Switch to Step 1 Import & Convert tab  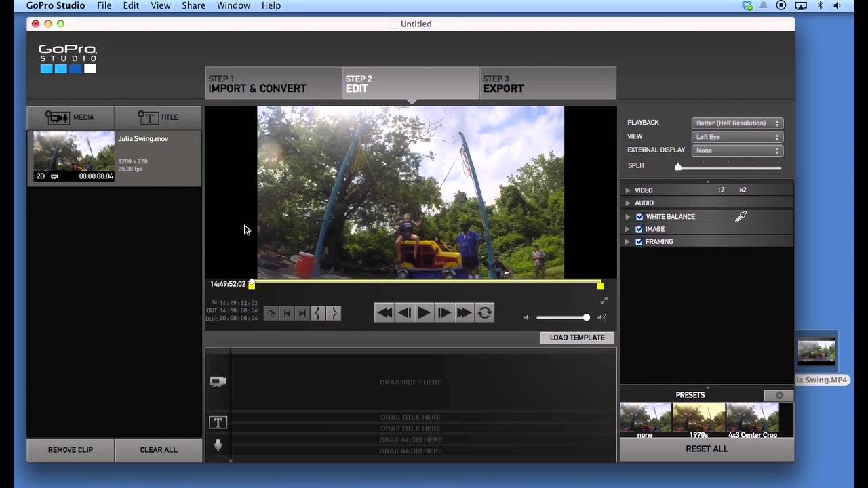(x=274, y=83)
